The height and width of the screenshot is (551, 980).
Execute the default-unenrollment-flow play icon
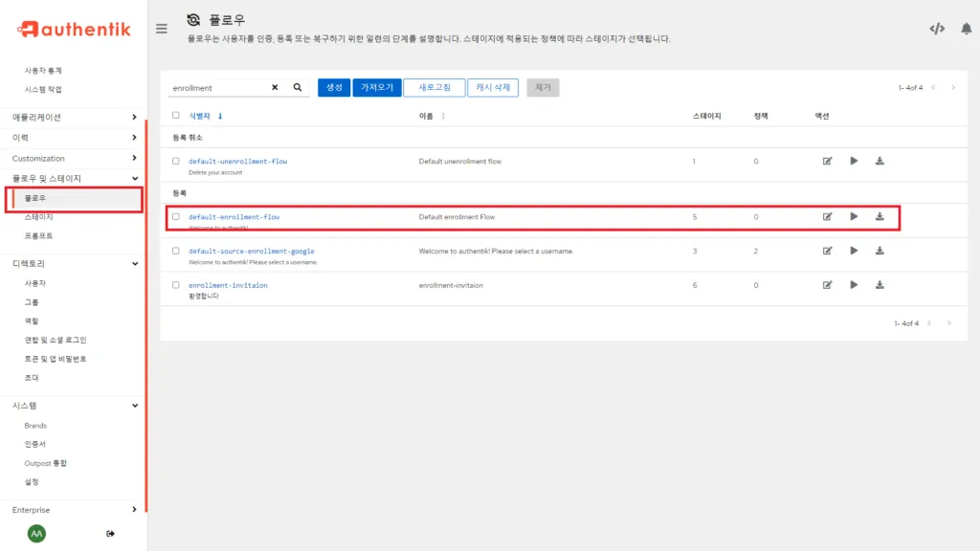[x=854, y=161]
